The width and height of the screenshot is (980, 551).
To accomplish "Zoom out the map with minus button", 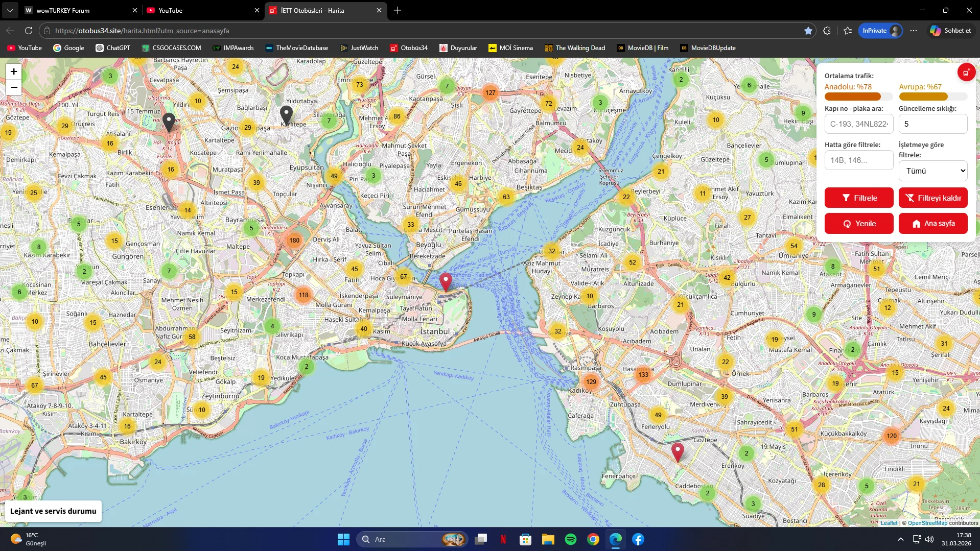I will (x=14, y=87).
